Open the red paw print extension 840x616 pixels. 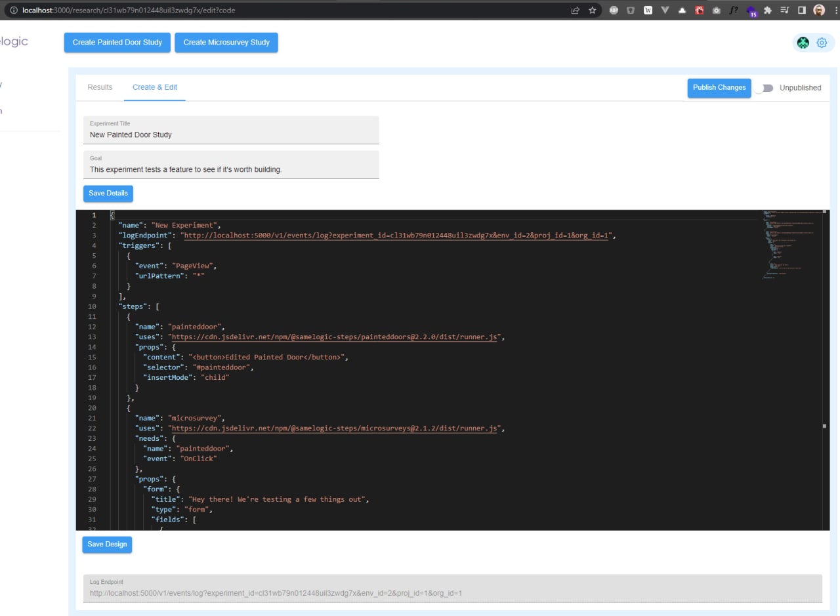tap(700, 10)
